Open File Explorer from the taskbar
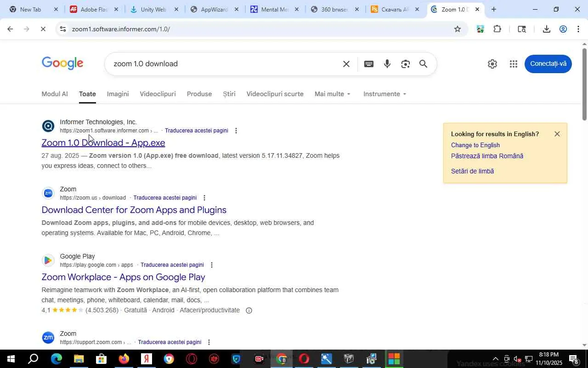The width and height of the screenshot is (588, 368). 79,359
